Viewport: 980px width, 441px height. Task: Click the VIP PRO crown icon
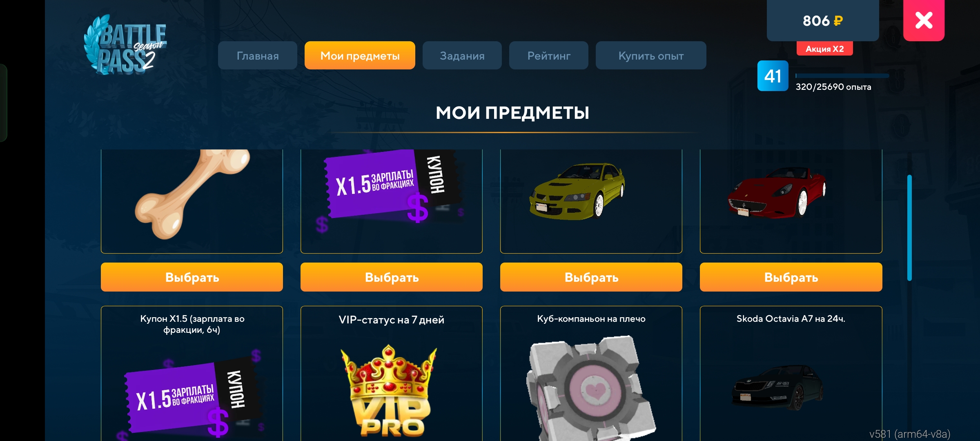[x=389, y=391]
